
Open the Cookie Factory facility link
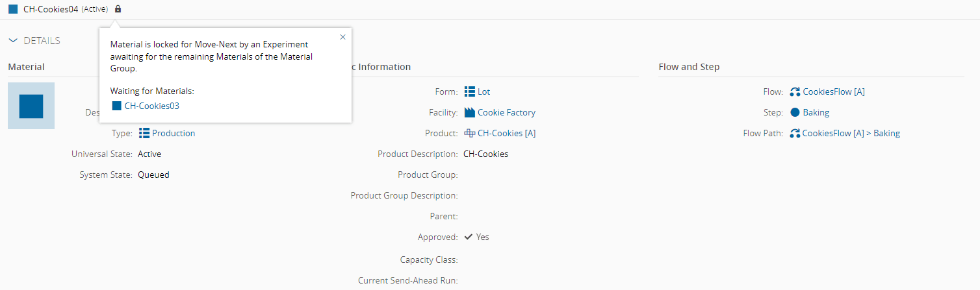point(506,112)
